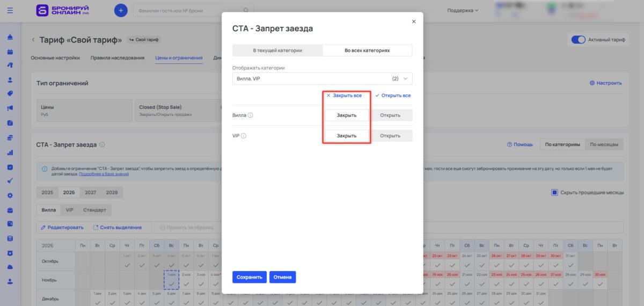644x306 pixels.
Task: Toggle the Активный тариф switch
Action: point(578,40)
